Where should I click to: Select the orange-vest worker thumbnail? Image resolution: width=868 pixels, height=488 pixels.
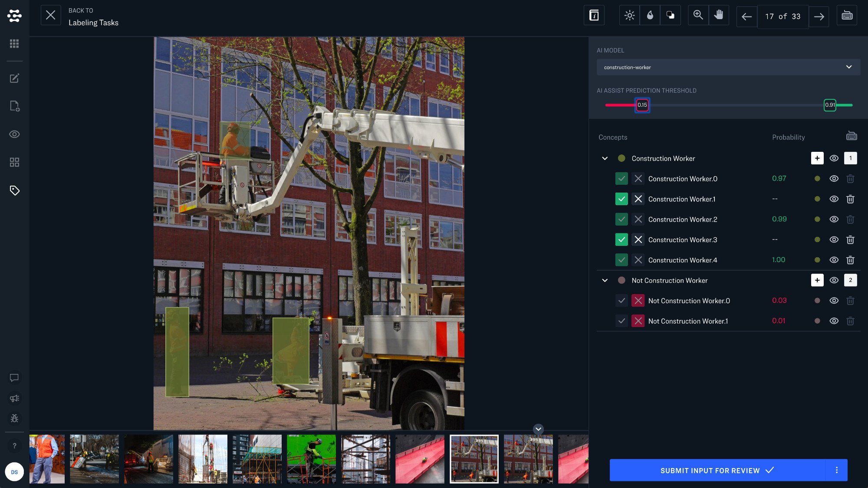(x=47, y=459)
